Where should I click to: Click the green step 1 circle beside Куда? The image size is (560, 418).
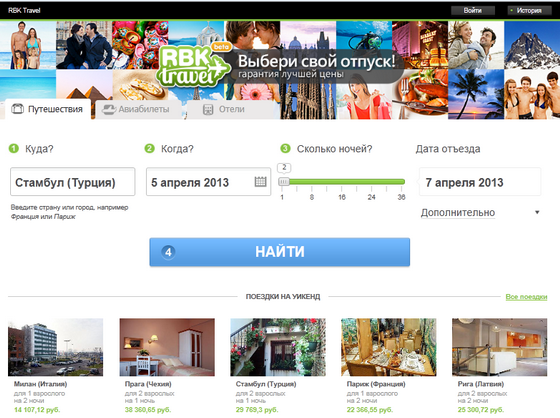coord(14,148)
